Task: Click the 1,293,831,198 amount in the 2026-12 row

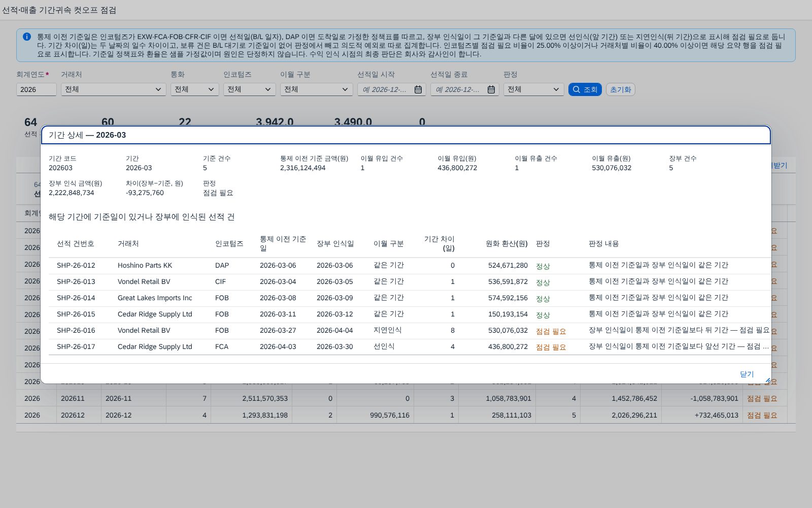Action: (x=265, y=415)
